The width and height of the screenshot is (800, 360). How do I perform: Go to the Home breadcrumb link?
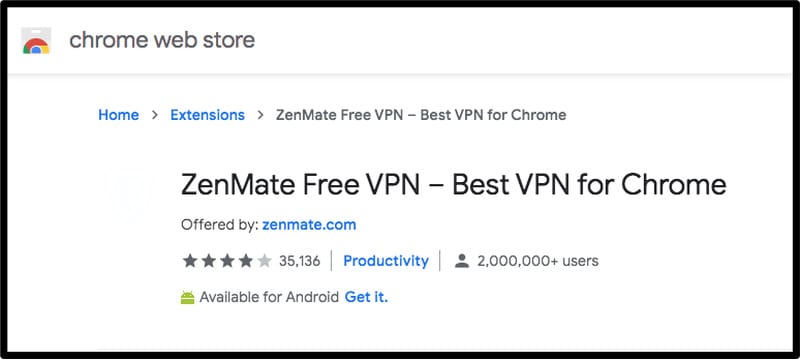click(118, 115)
